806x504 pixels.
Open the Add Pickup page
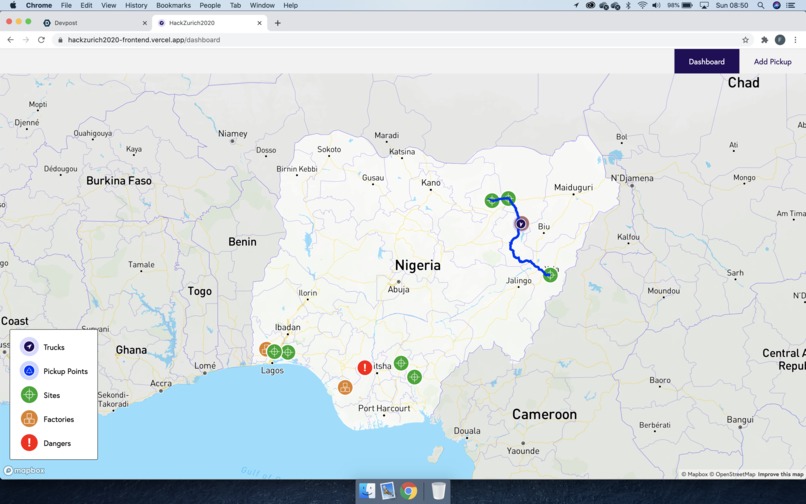point(773,61)
